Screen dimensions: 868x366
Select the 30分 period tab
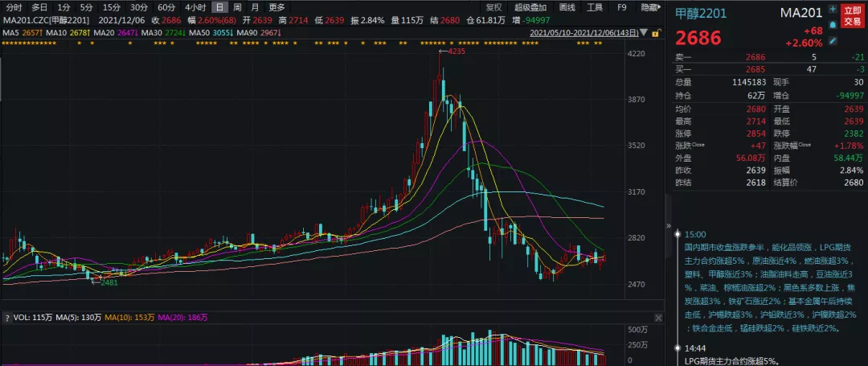[x=138, y=7]
